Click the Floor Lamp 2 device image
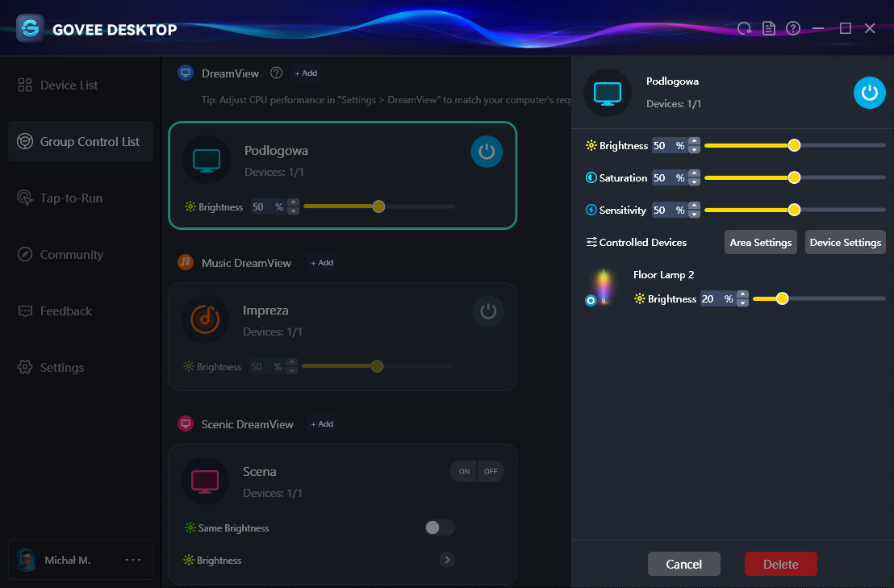 coord(604,286)
